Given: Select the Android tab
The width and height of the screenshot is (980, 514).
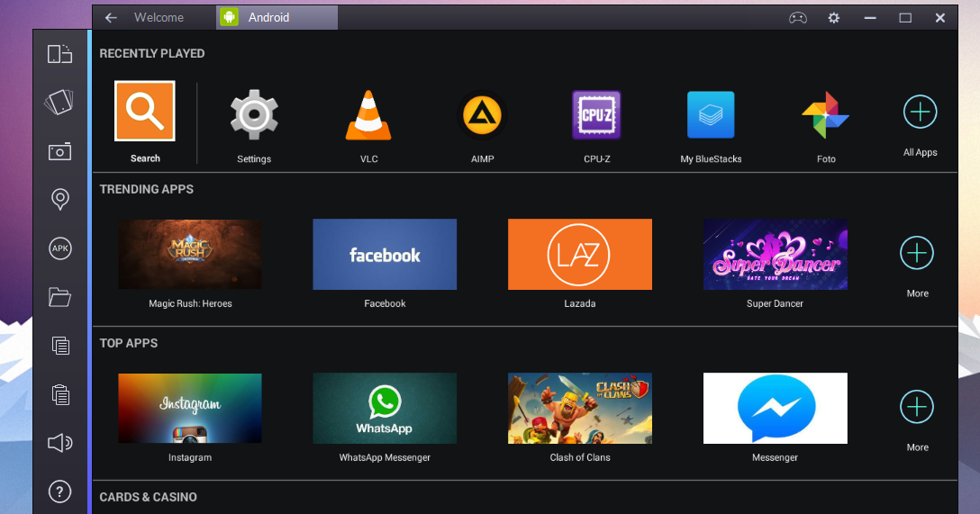Looking at the screenshot, I should (277, 17).
